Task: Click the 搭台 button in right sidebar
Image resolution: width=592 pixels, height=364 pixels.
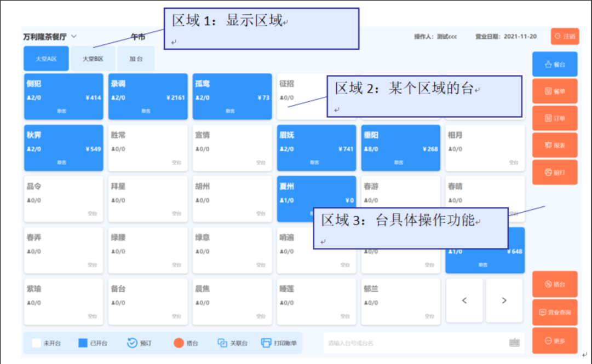Action: click(x=555, y=284)
